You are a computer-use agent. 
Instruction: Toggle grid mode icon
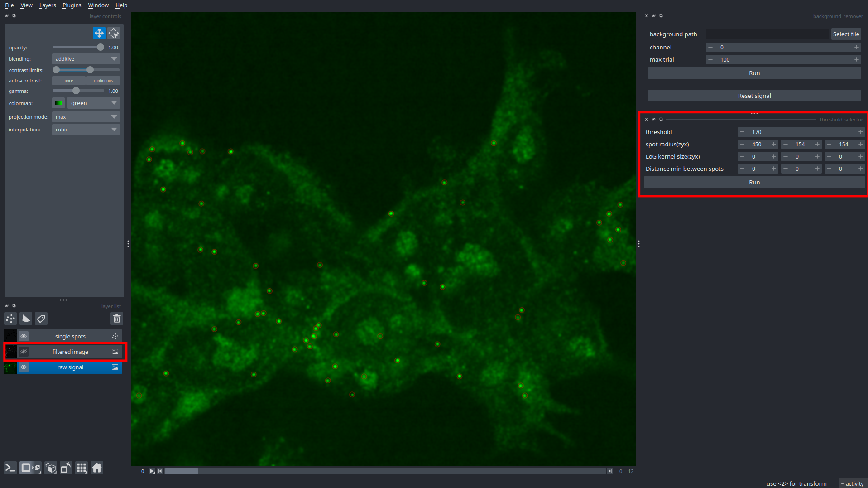[x=82, y=468]
